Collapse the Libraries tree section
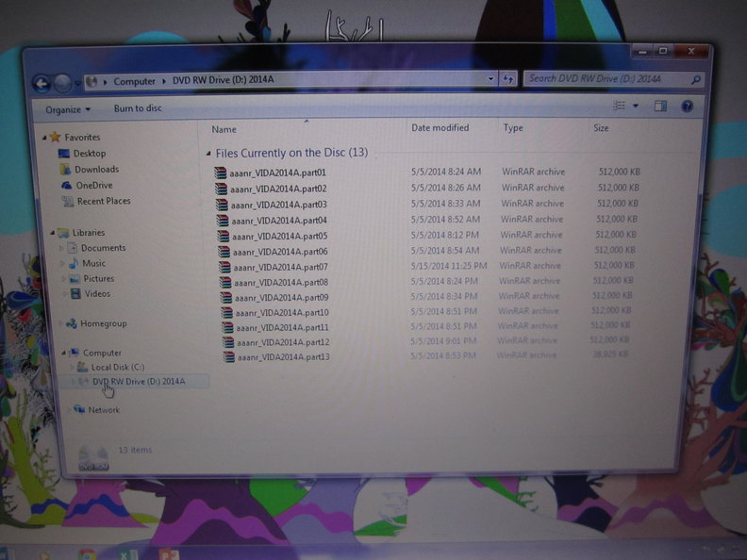The image size is (747, 560). click(x=52, y=233)
